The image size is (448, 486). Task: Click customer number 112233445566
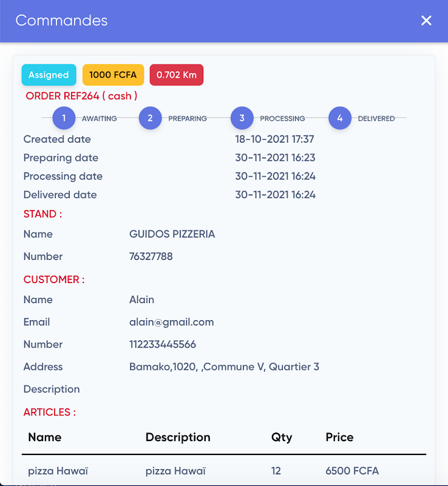tap(162, 344)
